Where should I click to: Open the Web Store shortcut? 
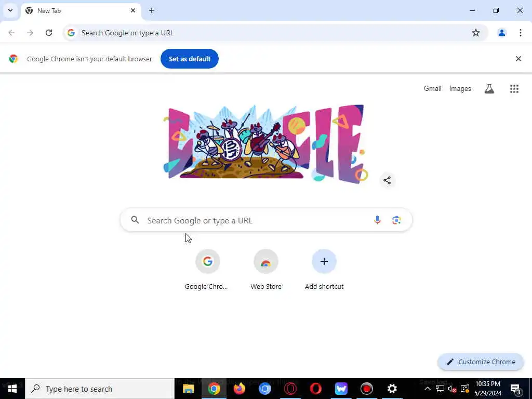(266, 270)
